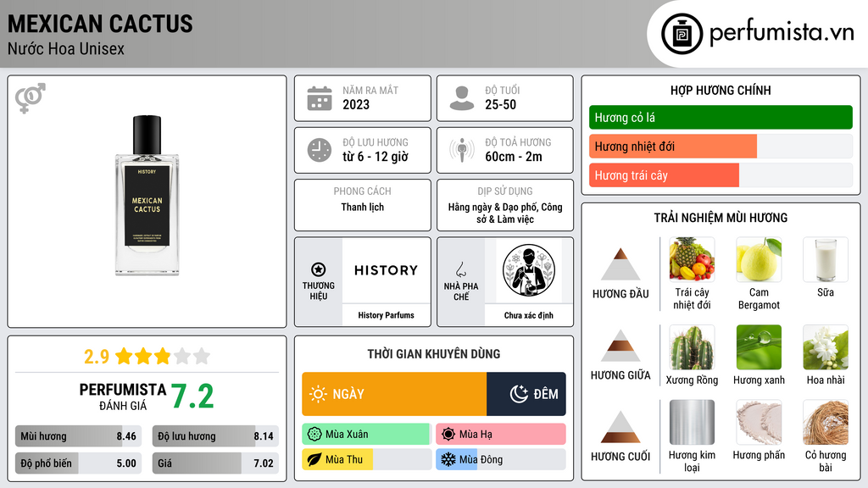Click the clock icon for Độ lưu hương

(320, 150)
